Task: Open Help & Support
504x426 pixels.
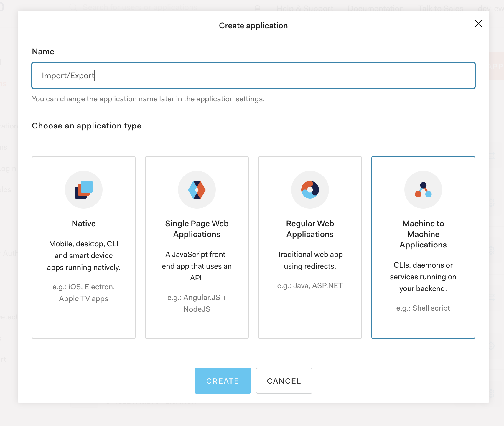Action: pos(305,8)
